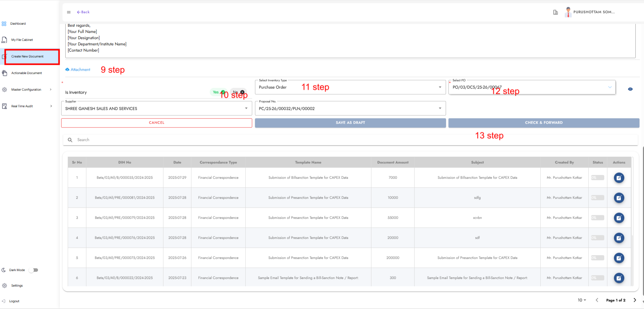
Task: Click the Cancel button
Action: (x=157, y=123)
